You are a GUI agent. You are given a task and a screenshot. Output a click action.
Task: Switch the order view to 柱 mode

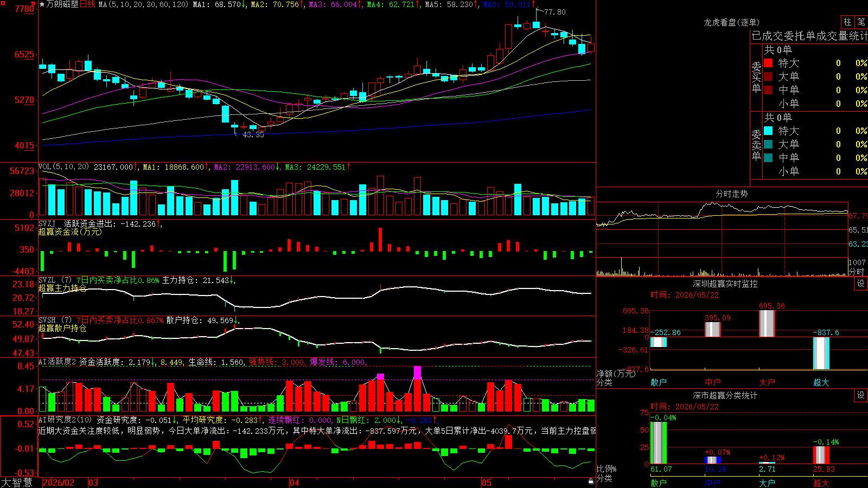pos(847,22)
